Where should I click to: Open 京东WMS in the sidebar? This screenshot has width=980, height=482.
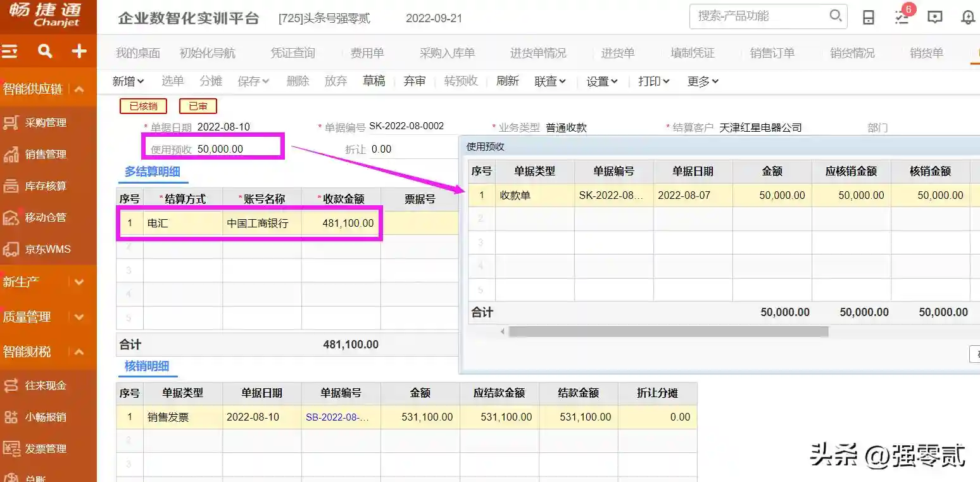coord(47,250)
